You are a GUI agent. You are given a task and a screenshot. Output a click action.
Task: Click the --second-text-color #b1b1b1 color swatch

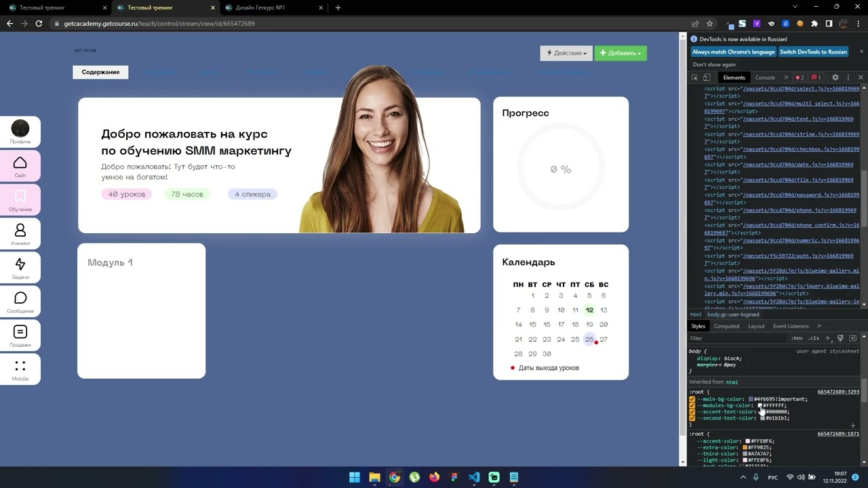(762, 418)
